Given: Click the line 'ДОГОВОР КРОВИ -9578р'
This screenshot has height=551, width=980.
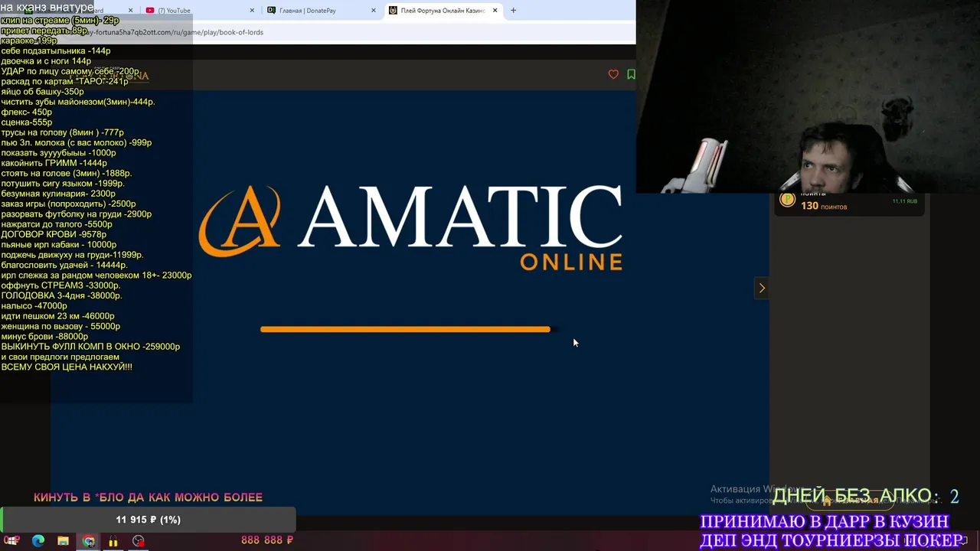Looking at the screenshot, I should (x=54, y=234).
